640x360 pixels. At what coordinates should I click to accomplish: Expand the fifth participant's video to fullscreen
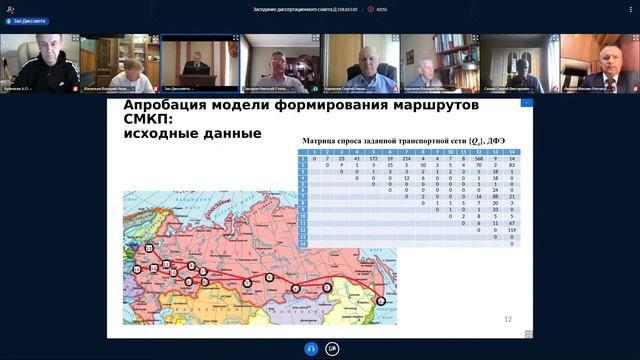tap(395, 38)
